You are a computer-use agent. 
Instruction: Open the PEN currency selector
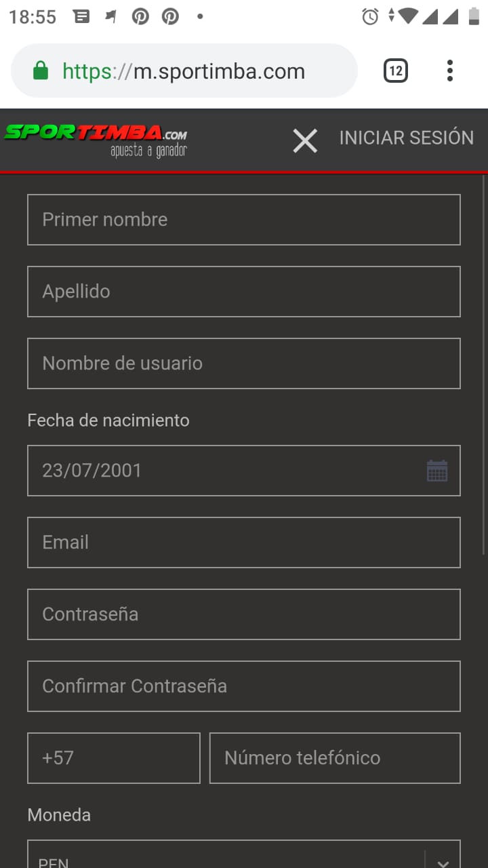224,859
